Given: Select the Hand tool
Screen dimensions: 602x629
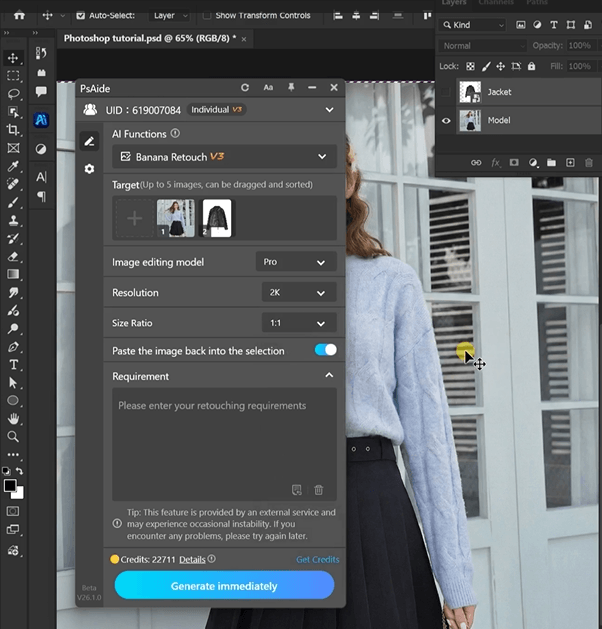Looking at the screenshot, I should [x=13, y=419].
